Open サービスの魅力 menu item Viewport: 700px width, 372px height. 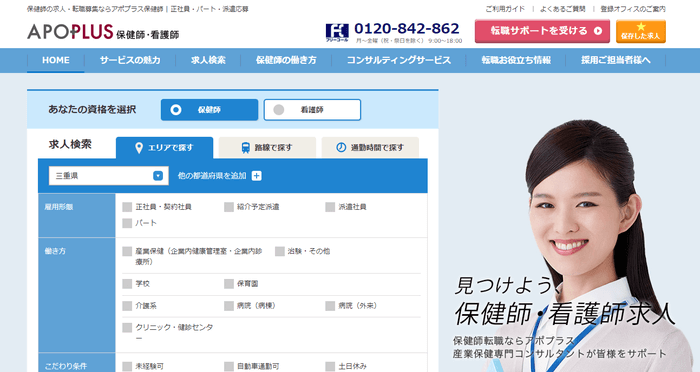point(130,60)
